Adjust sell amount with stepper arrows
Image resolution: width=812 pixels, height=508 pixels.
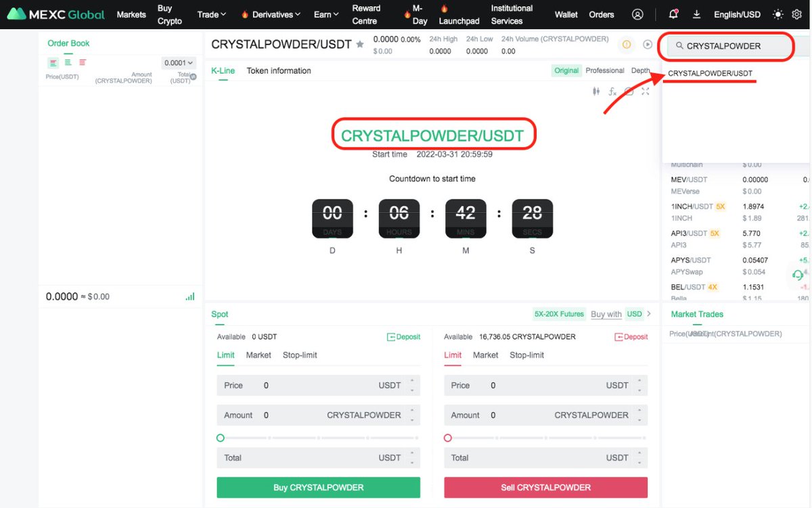coord(639,415)
